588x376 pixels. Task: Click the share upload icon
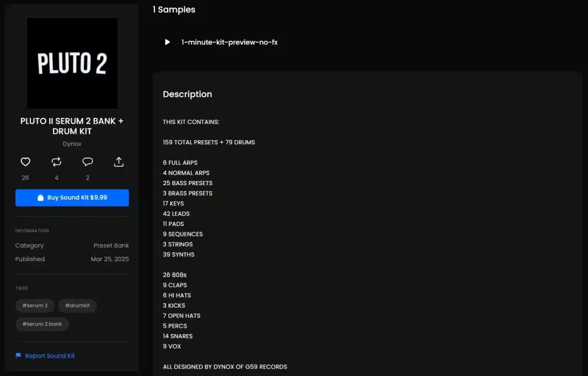coord(119,162)
